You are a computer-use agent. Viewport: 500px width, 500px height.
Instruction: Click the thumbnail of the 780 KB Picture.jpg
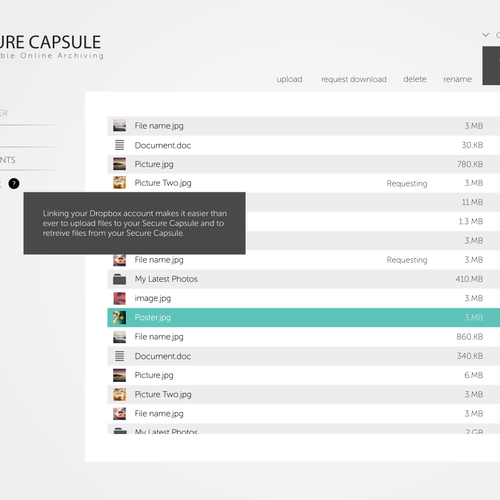coord(119,164)
